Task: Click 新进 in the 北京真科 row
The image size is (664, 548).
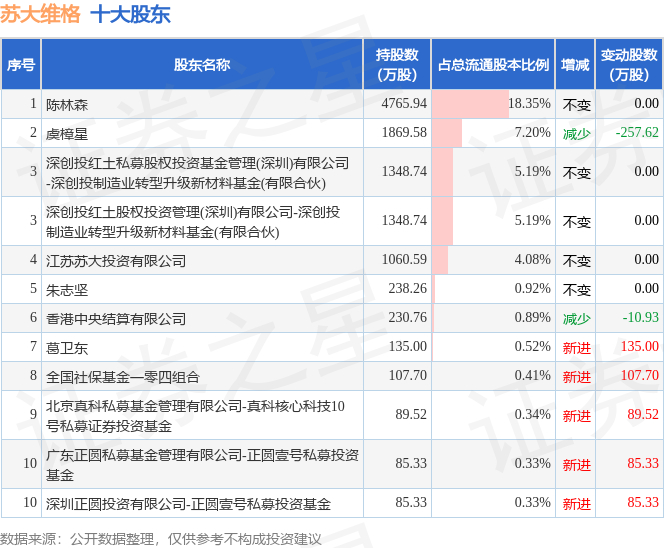Action: pos(576,416)
